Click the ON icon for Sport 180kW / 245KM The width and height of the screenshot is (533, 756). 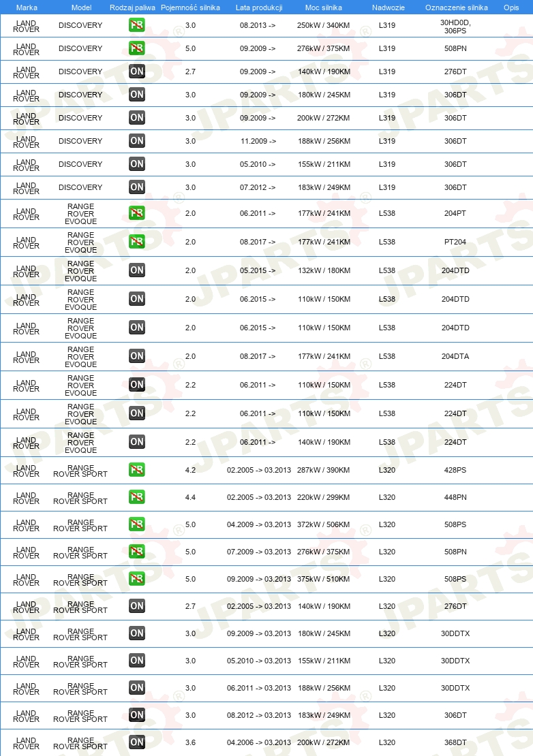point(137,633)
